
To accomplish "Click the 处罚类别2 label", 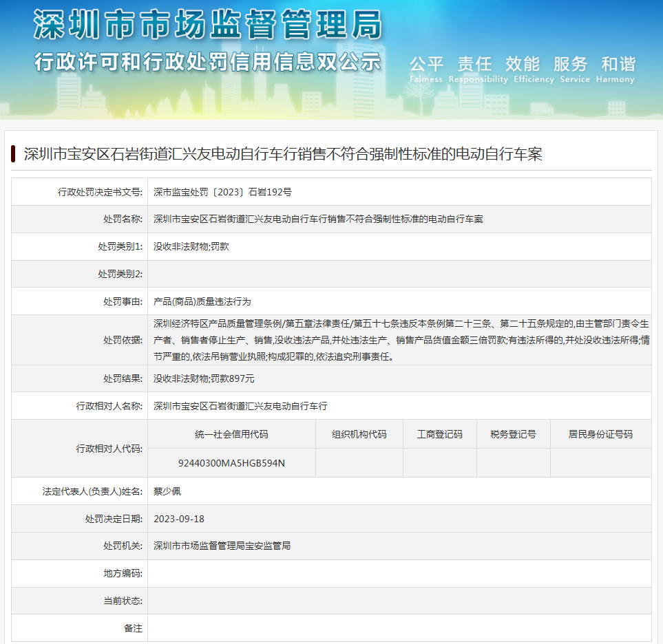I will 120,274.
